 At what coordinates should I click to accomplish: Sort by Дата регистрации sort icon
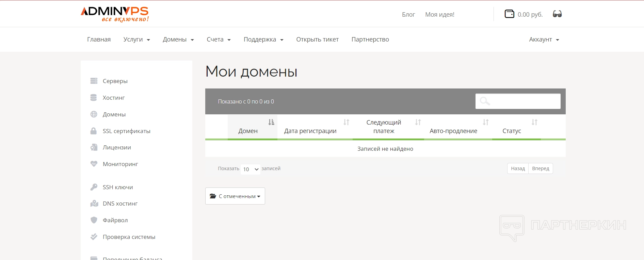(347, 122)
